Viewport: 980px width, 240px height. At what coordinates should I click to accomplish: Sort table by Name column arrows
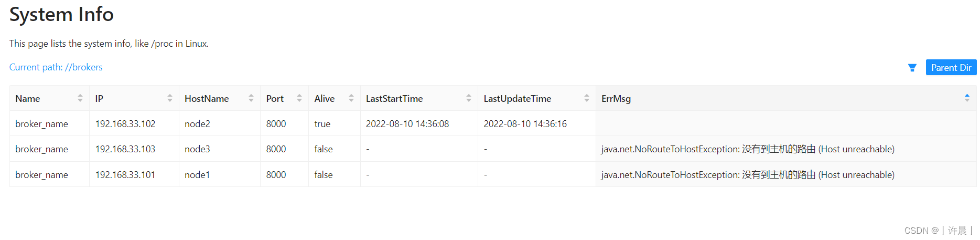pyautogui.click(x=80, y=98)
